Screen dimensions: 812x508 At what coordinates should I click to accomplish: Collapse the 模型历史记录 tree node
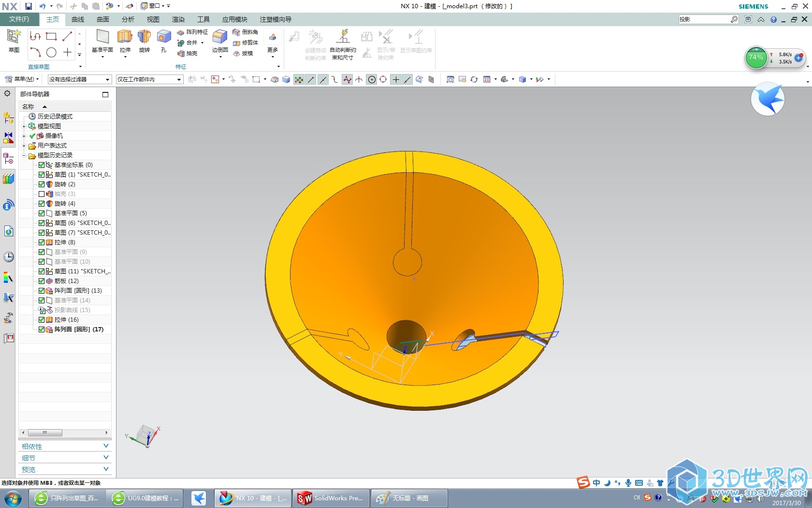coord(24,155)
